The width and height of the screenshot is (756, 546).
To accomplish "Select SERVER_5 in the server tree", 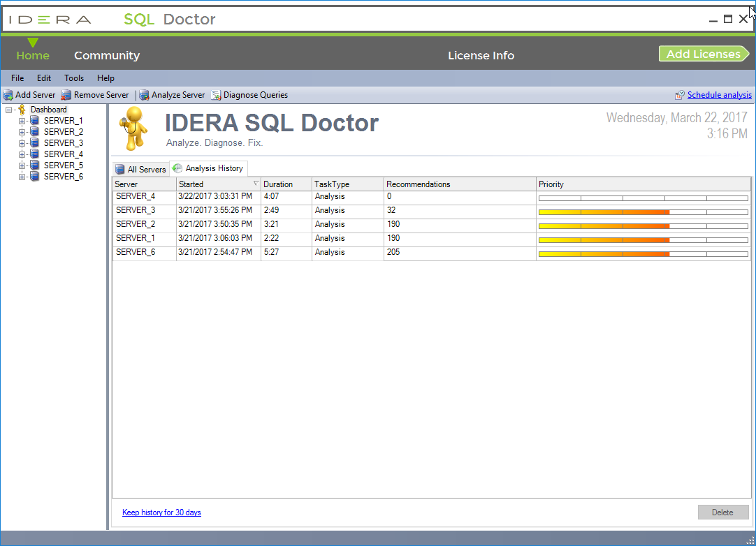I will click(63, 165).
